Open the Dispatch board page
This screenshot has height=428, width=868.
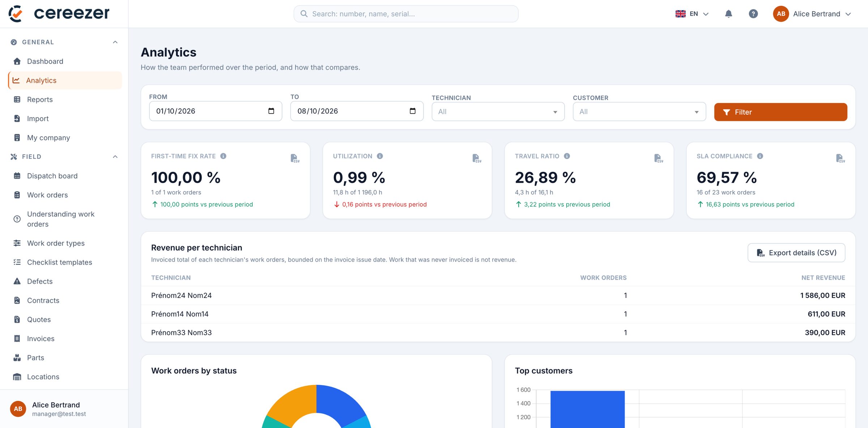(65, 176)
